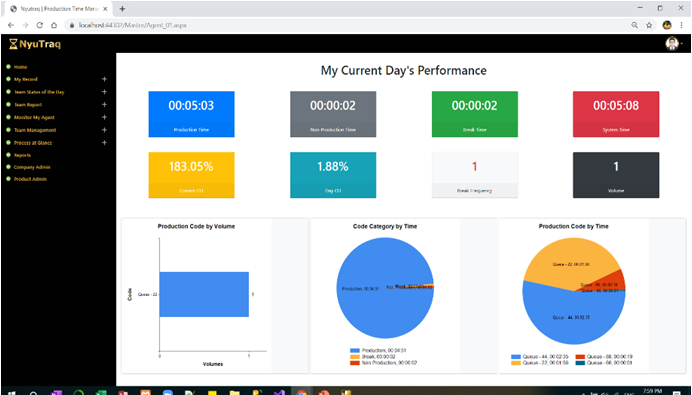
Task: Click the zoom magnifier icon in address bar
Action: tap(635, 25)
